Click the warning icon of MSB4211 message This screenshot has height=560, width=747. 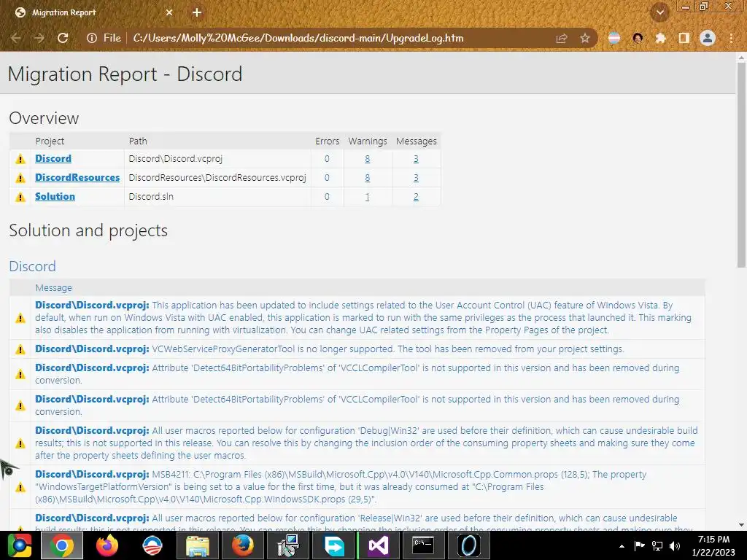[x=20, y=488]
